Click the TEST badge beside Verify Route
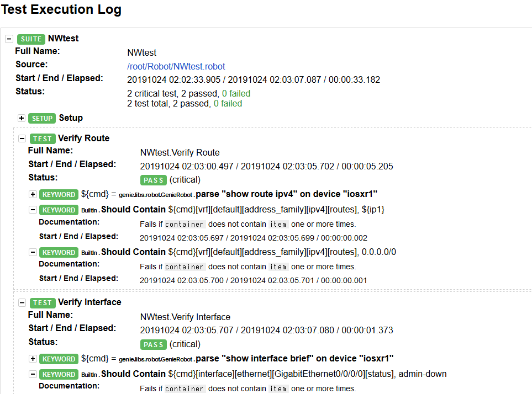 click(43, 139)
